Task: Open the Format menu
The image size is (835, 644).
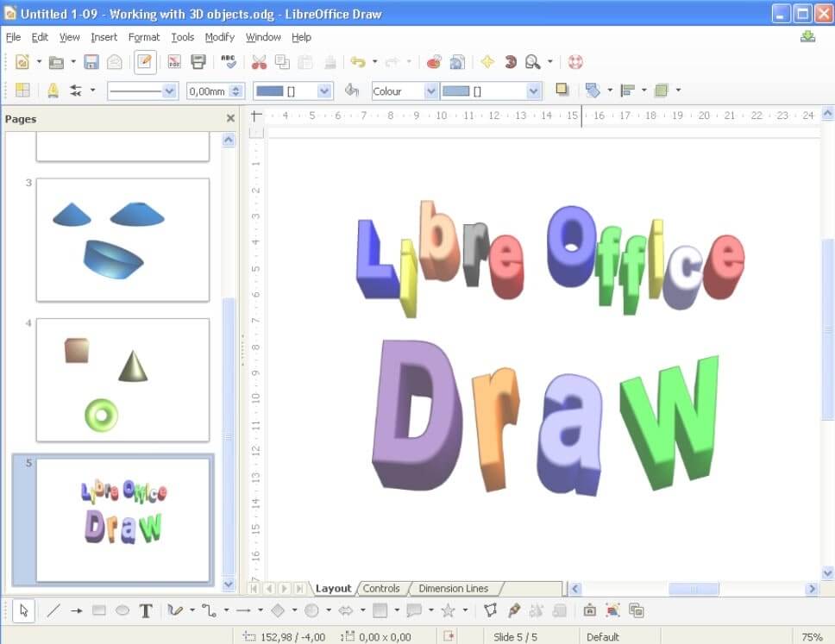Action: tap(144, 37)
